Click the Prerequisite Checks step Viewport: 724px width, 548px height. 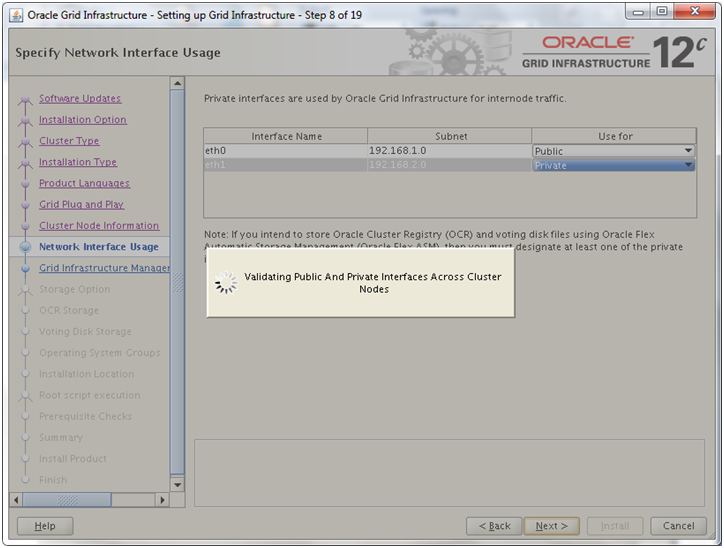click(85, 417)
